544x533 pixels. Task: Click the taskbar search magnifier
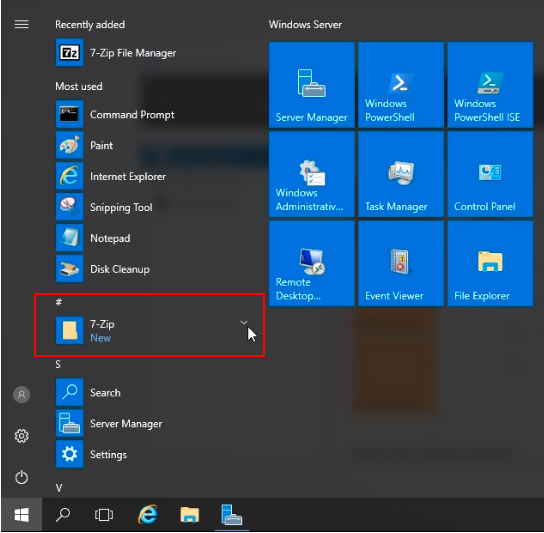point(63,515)
